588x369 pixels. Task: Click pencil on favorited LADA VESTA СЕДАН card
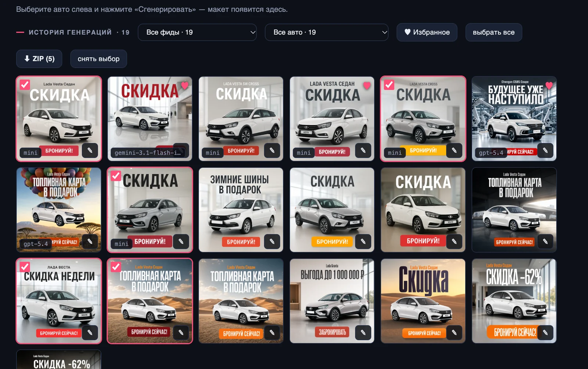(x=363, y=150)
